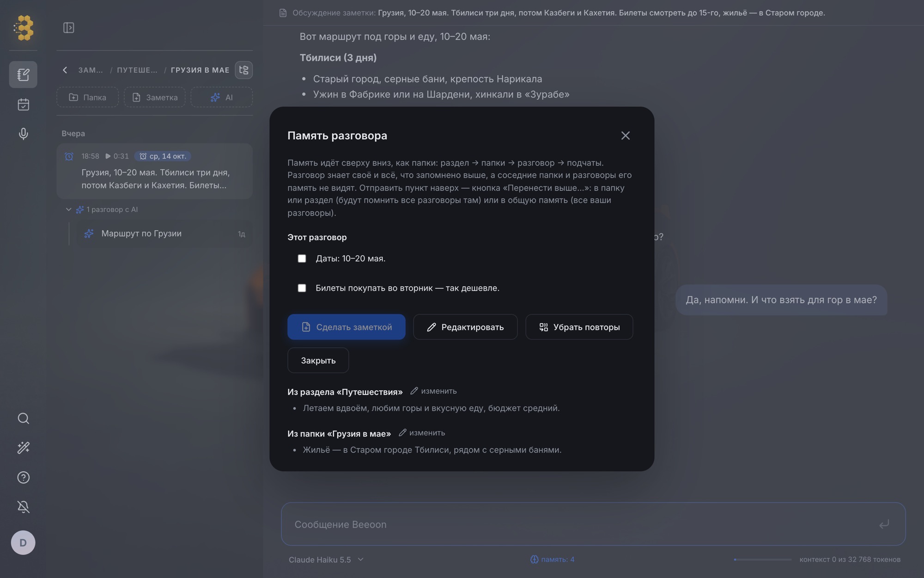Play the 0:31 audio recording
This screenshot has height=578, width=924.
tap(117, 156)
